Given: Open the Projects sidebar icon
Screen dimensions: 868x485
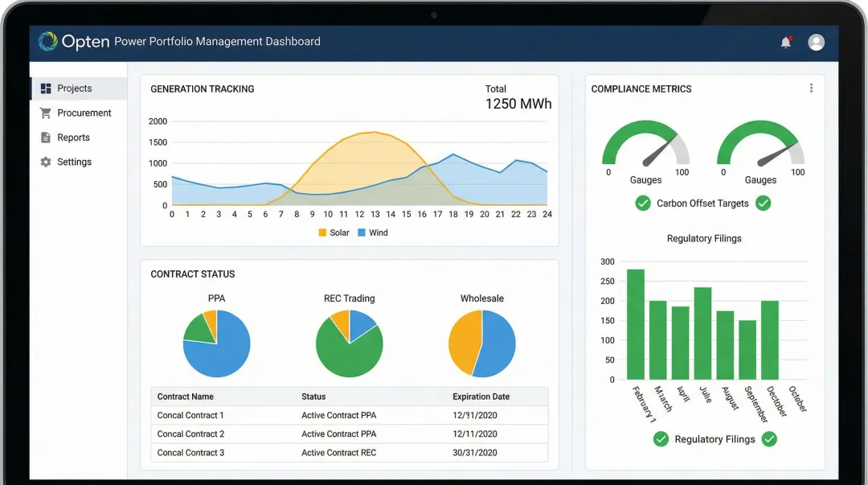Looking at the screenshot, I should point(47,88).
